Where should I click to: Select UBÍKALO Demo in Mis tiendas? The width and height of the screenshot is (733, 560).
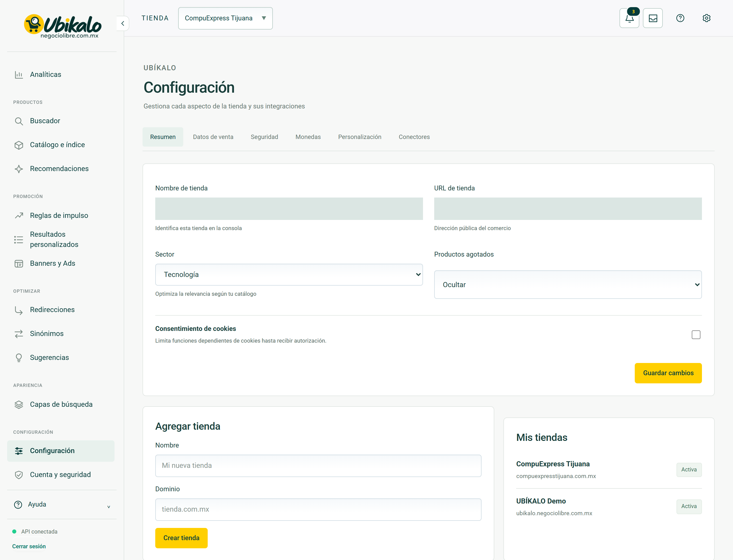pos(609,507)
